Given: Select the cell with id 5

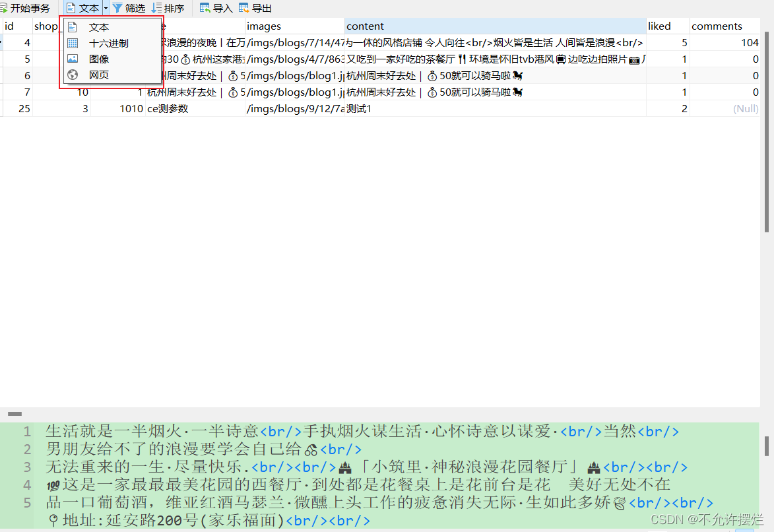Looking at the screenshot, I should tap(18, 59).
